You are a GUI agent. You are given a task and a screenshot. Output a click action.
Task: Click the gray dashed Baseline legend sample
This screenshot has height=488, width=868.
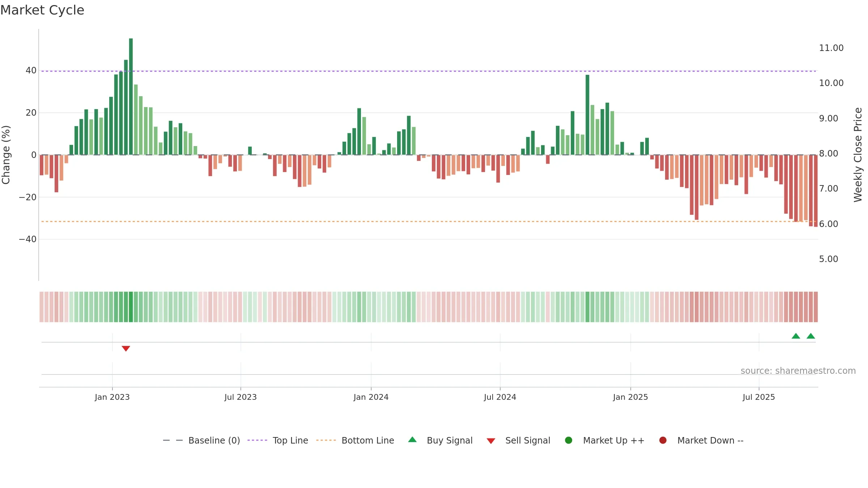pos(173,440)
